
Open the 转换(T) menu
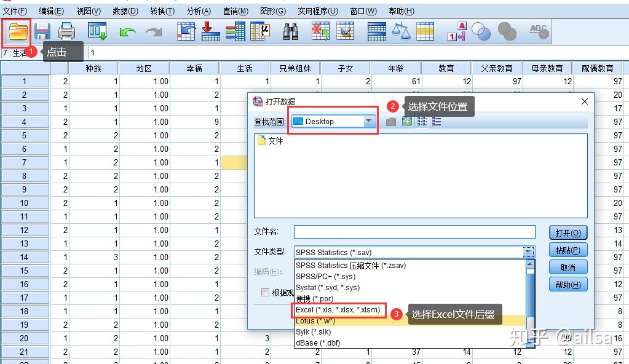162,11
